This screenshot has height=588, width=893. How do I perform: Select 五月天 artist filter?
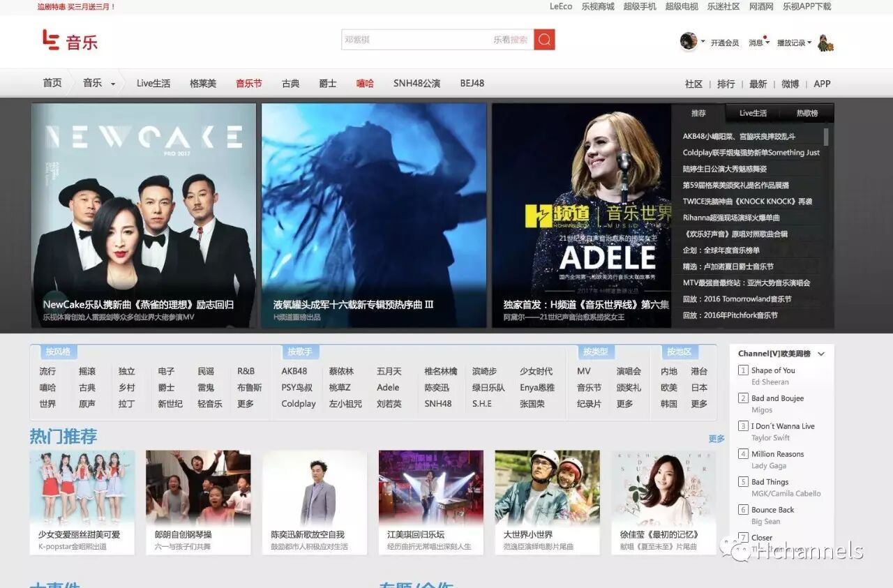coord(389,372)
